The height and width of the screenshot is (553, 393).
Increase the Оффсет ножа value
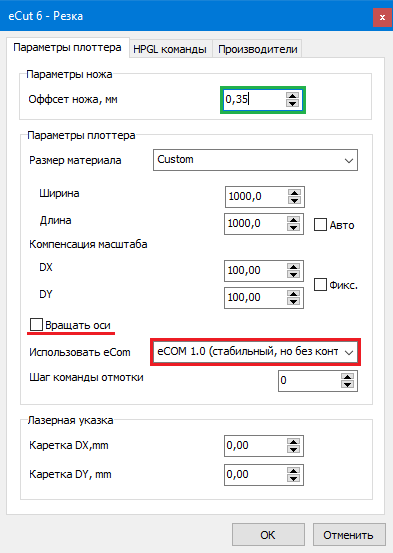pos(292,96)
